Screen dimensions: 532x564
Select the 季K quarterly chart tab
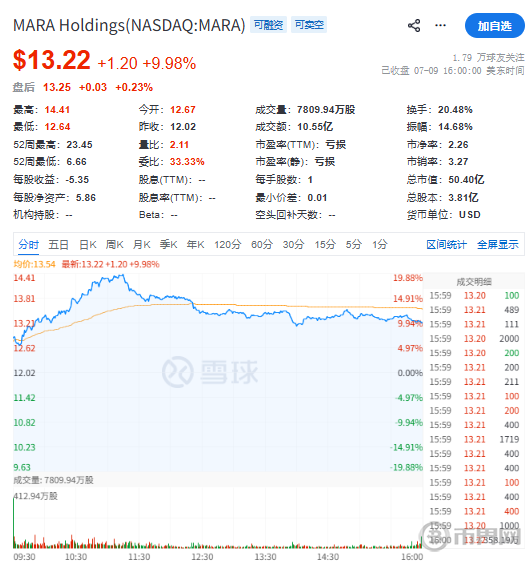pyautogui.click(x=168, y=245)
